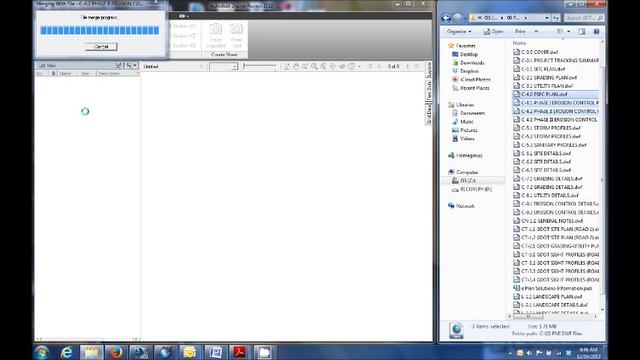640x360 pixels.
Task: Open Windows Explorer from taskbar
Action: [91, 352]
